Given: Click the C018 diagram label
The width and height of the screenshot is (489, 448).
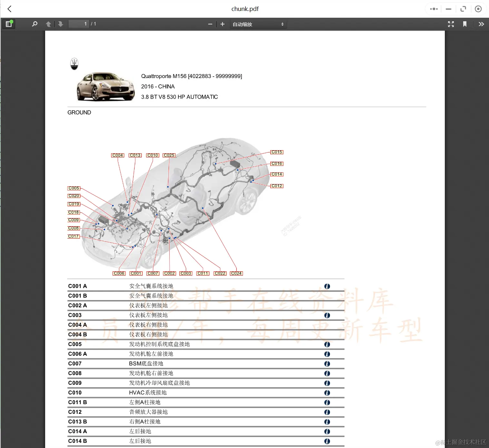Looking at the screenshot, I should [74, 212].
